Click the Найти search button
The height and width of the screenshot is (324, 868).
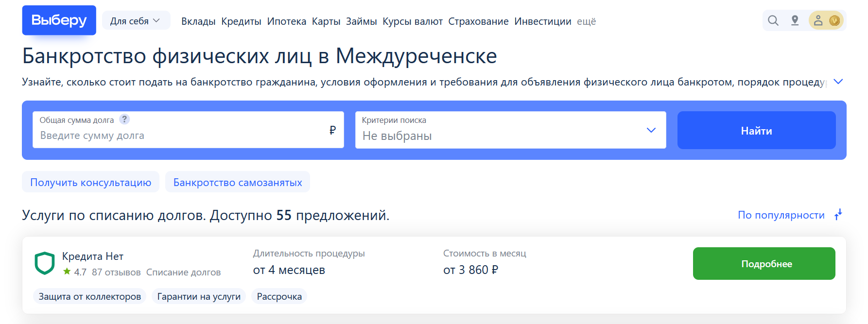coord(756,130)
